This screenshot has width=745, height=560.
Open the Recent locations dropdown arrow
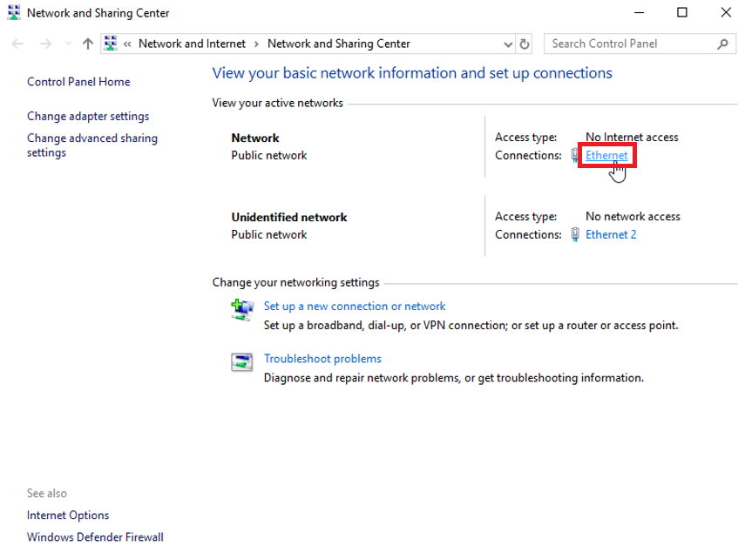point(67,44)
